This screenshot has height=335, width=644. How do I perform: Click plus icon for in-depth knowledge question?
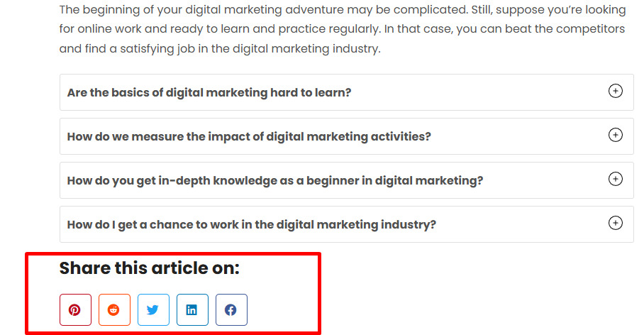point(616,180)
